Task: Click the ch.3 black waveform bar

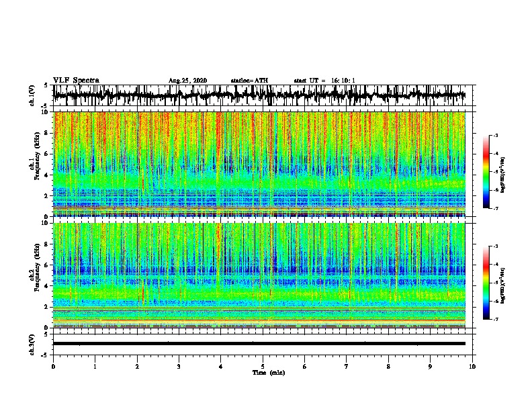Action: coord(259,344)
